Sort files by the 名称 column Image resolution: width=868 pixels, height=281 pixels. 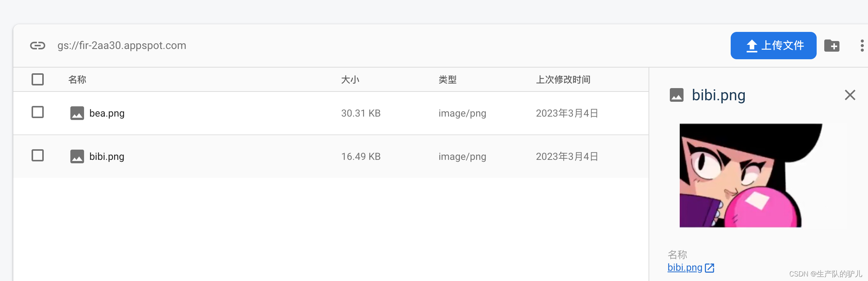point(77,79)
